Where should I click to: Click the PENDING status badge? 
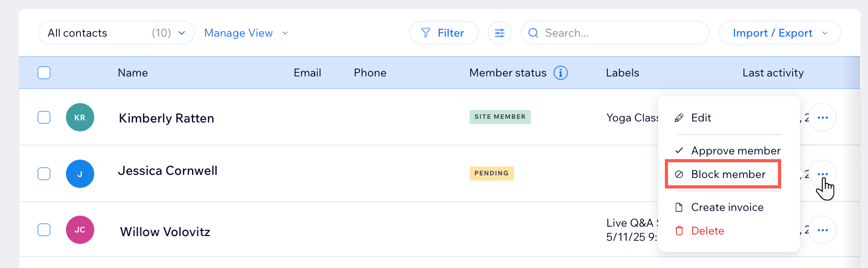[x=492, y=173]
